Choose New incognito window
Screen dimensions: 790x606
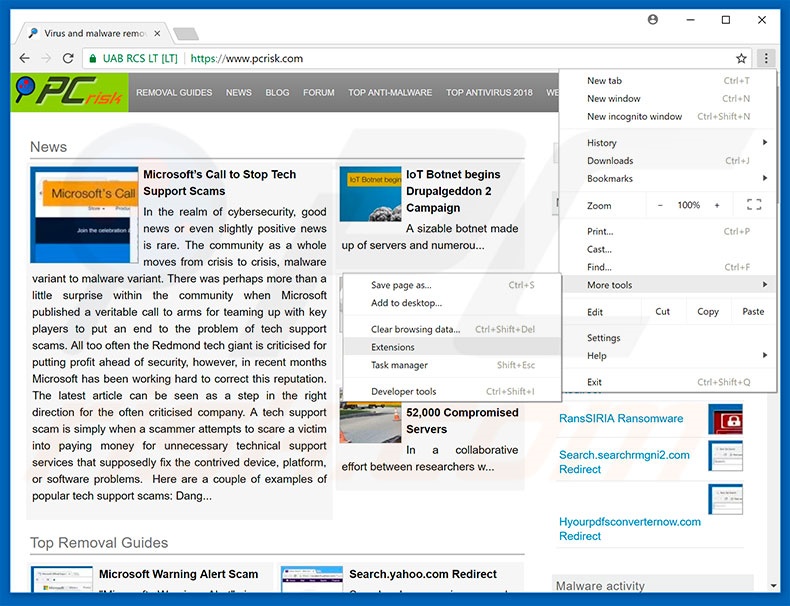(668, 116)
